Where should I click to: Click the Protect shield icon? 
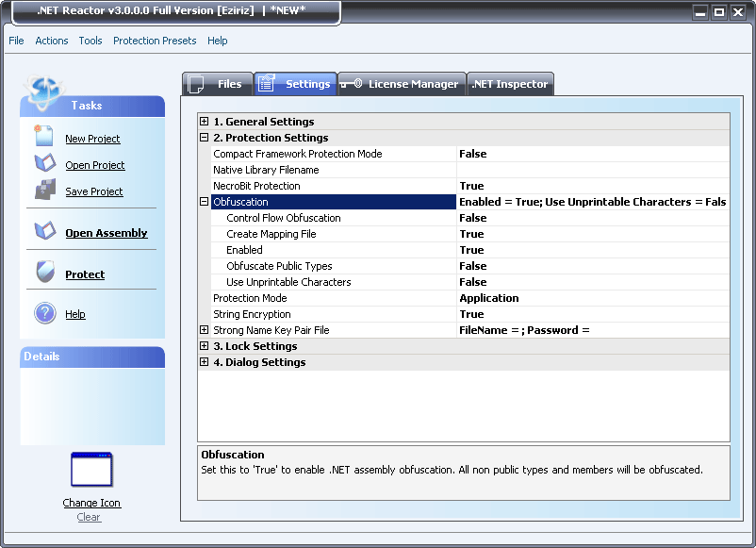click(x=45, y=272)
